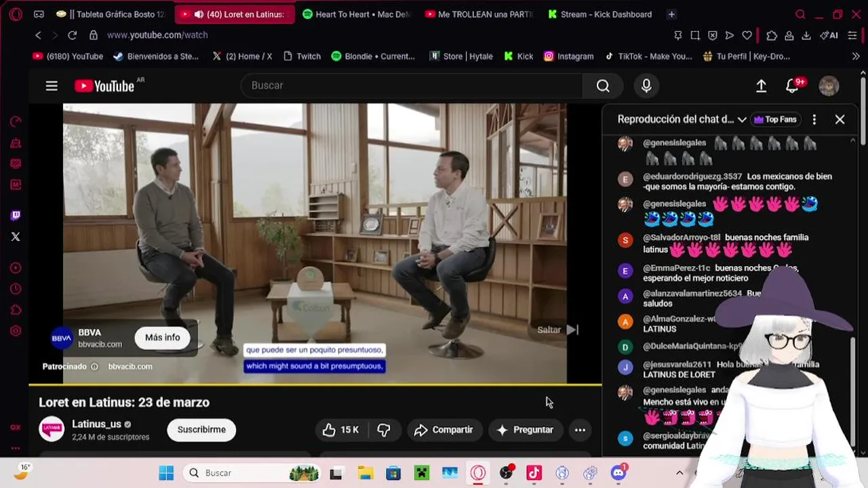Open the account avatar menu
The image size is (868, 488).
(829, 85)
